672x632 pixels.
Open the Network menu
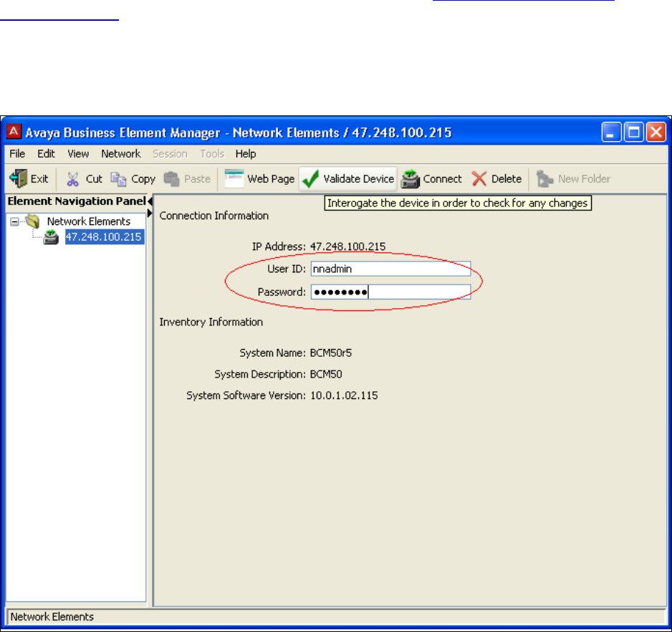coord(121,153)
